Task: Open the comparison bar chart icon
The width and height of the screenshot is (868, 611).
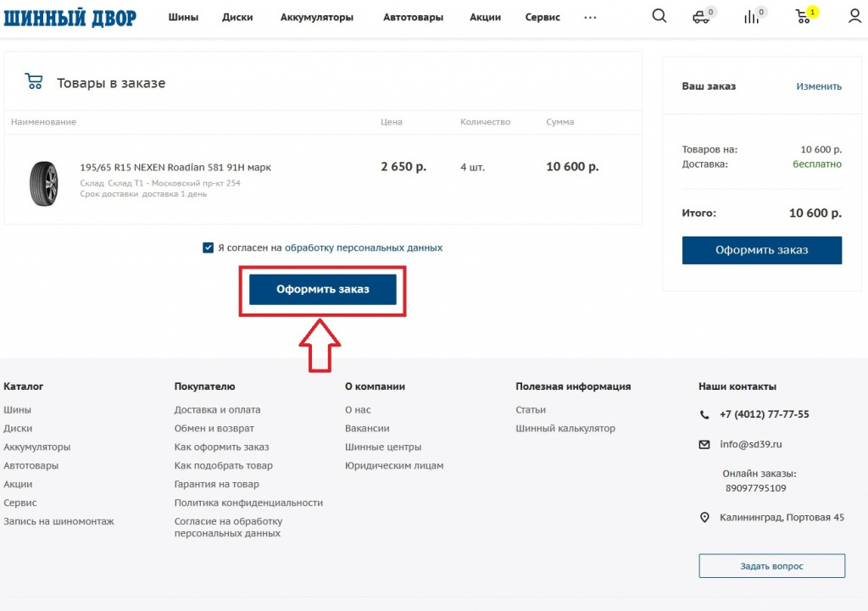Action: tap(751, 16)
